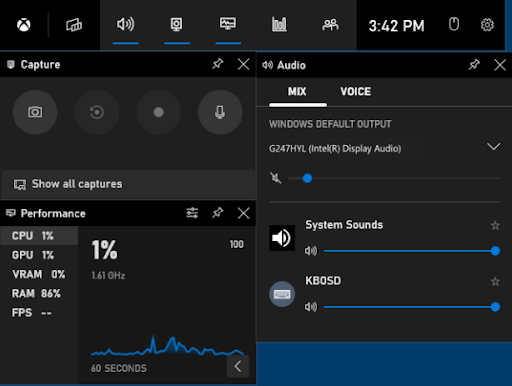This screenshot has width=512, height=386.
Task: Adjust the System Sounds volume slider
Action: point(412,251)
